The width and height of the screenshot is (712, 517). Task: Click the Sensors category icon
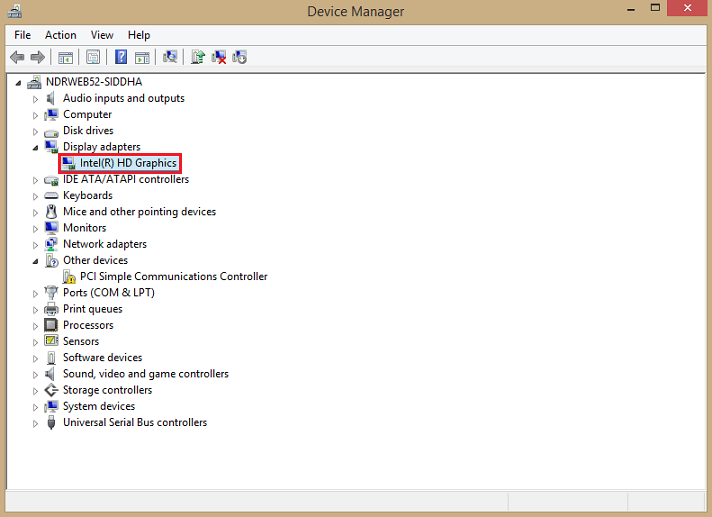51,340
